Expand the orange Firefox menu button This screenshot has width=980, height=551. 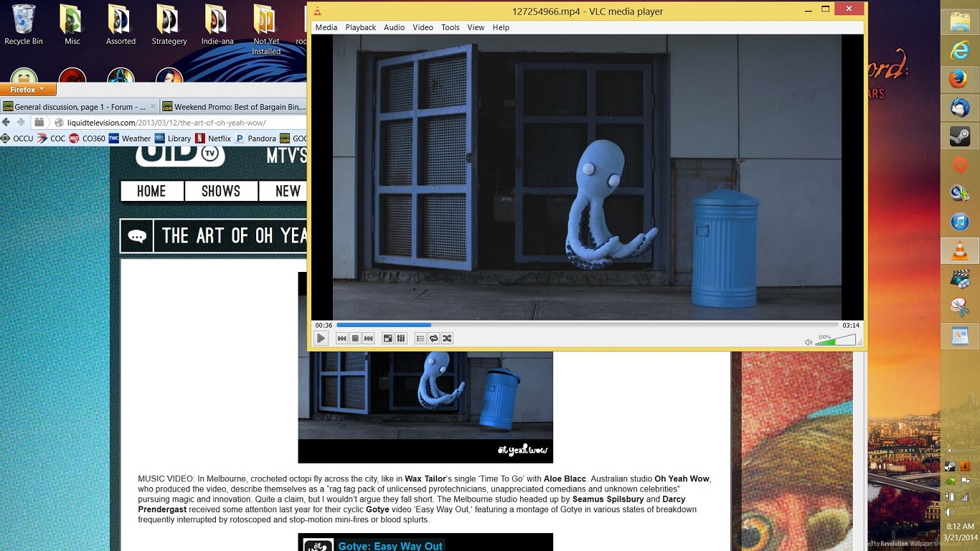point(28,90)
